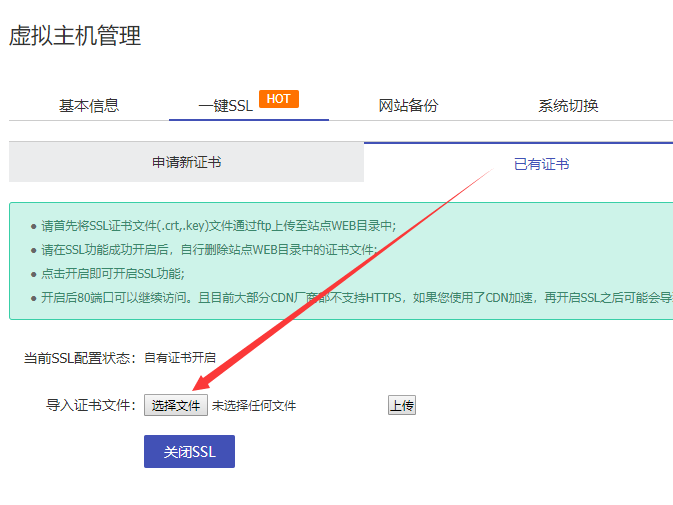Click the 自有证书开启 status value

(180, 357)
